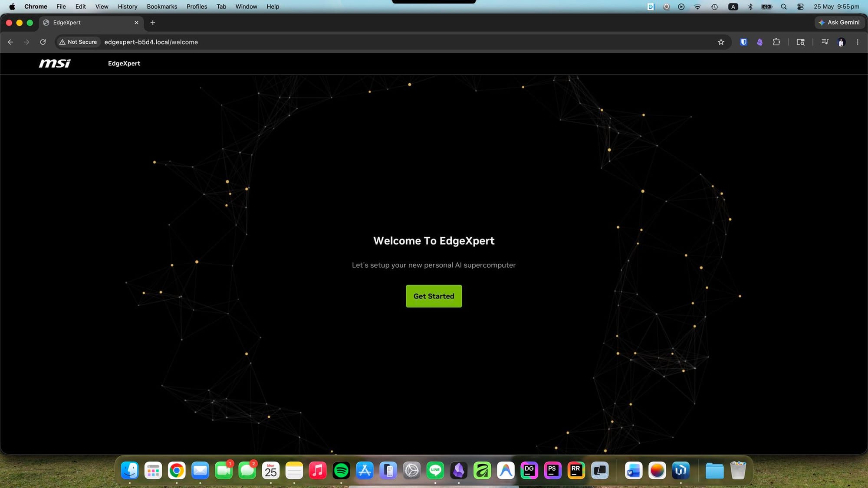Viewport: 868px width, 488px height.
Task: Click the date and time in the menu bar
Action: coord(836,7)
